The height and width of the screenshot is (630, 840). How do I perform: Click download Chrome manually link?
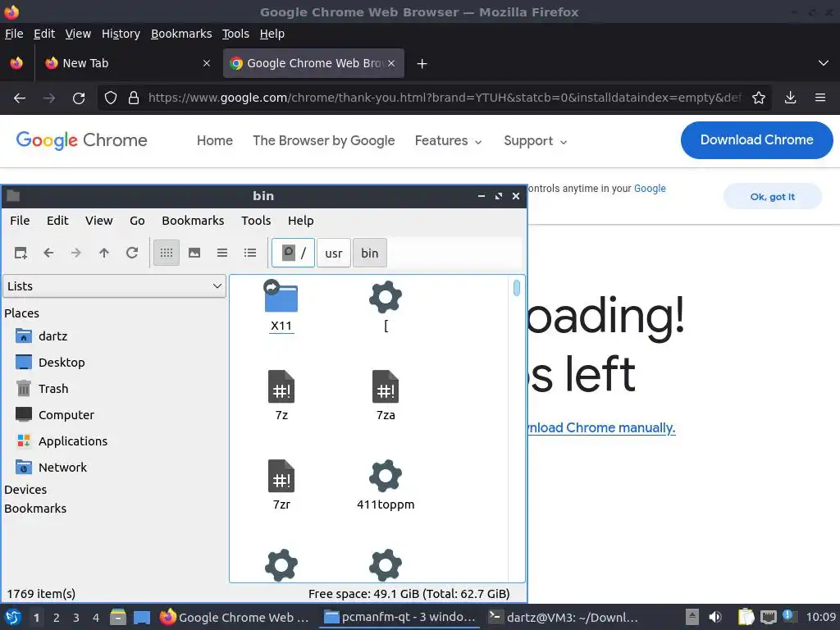click(x=601, y=428)
